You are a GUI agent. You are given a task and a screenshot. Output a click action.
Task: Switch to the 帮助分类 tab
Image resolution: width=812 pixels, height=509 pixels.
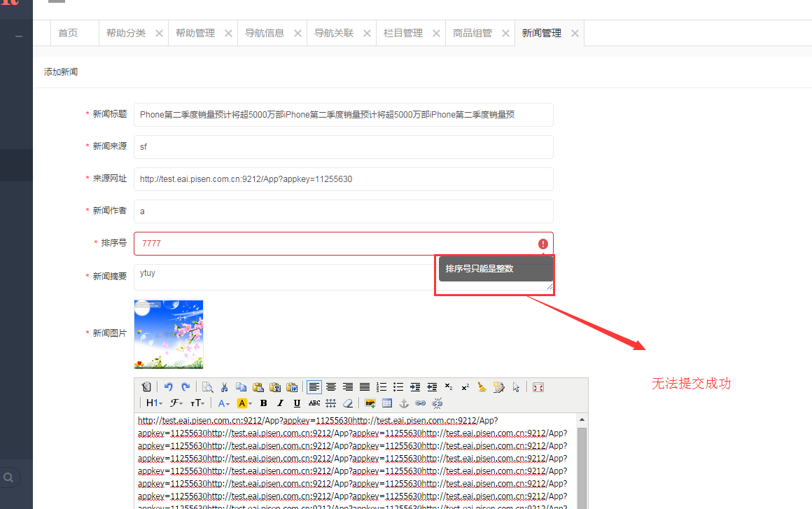(x=126, y=33)
